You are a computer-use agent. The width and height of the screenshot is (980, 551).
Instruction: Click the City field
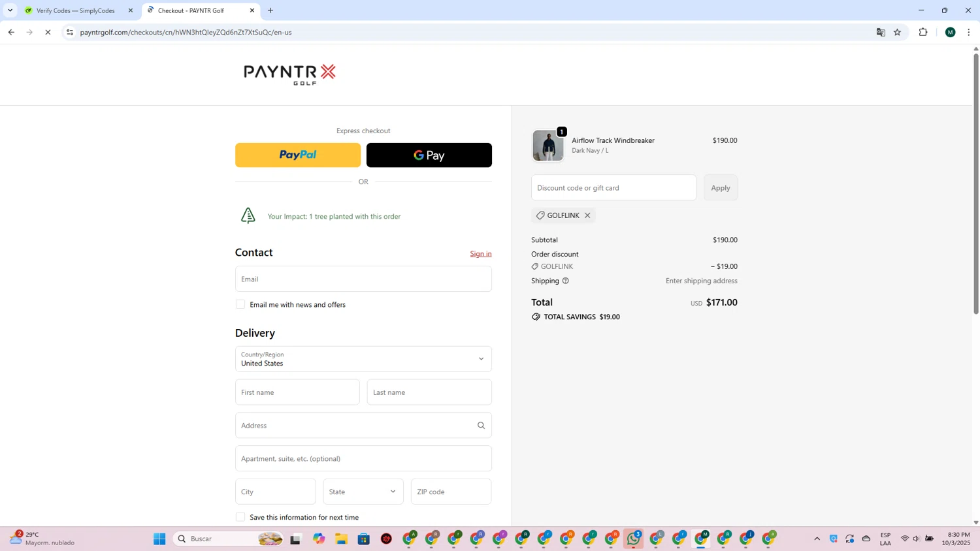point(276,492)
